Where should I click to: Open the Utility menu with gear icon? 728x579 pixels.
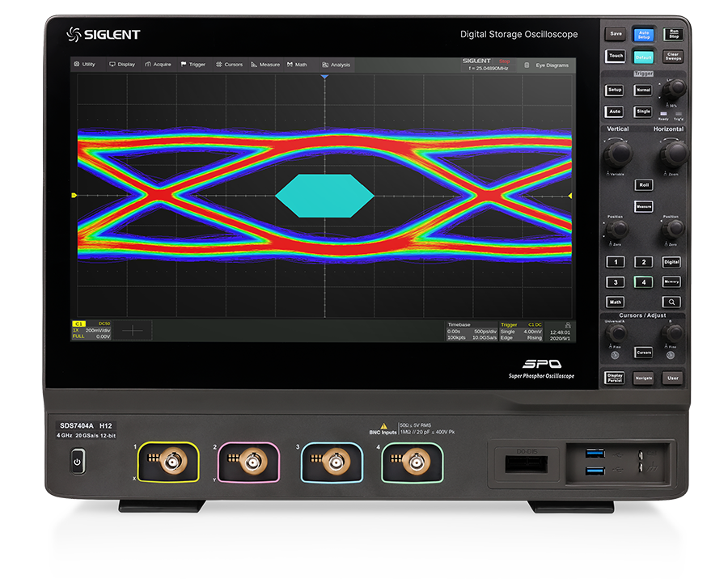(x=84, y=64)
